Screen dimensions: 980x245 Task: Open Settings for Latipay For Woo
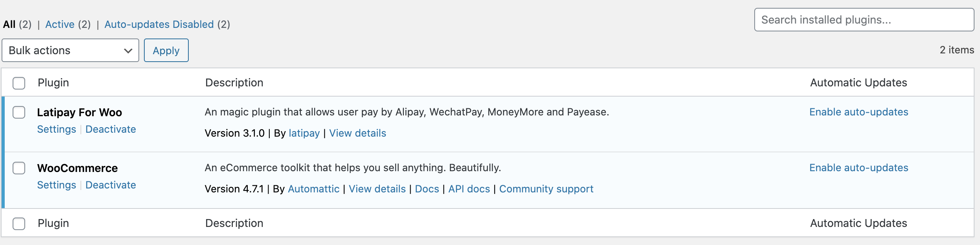[x=57, y=129]
